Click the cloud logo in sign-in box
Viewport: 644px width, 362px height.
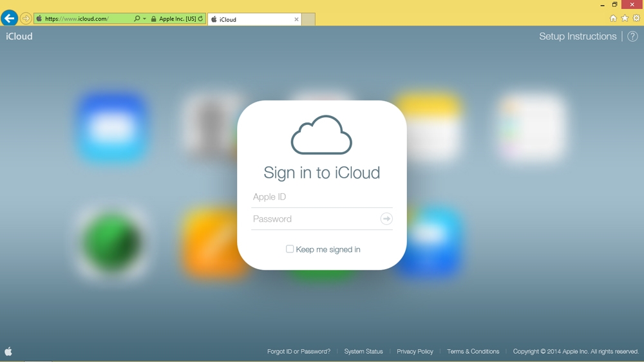[x=321, y=135]
